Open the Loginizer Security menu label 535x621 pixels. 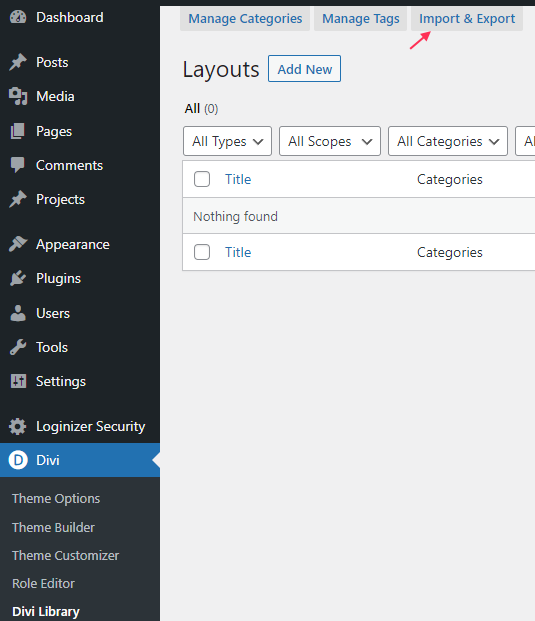(x=90, y=427)
